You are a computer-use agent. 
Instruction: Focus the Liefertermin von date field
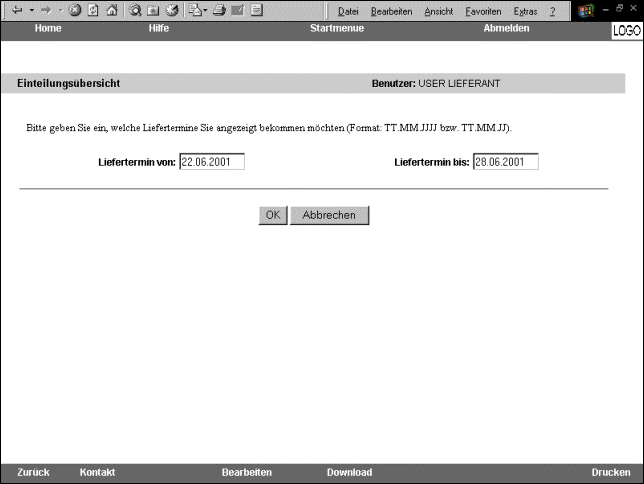pos(212,161)
